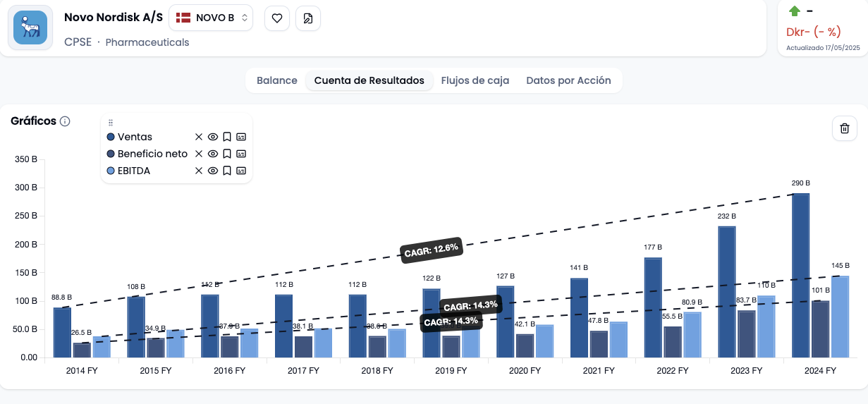Bookmark the EBITDA series
Viewport: 868px width, 404px height.
point(227,171)
